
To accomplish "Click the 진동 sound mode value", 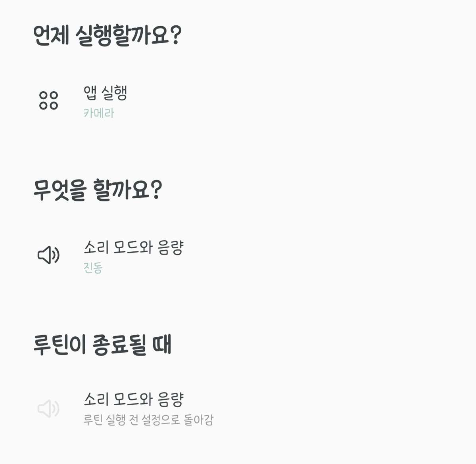I will click(x=93, y=268).
